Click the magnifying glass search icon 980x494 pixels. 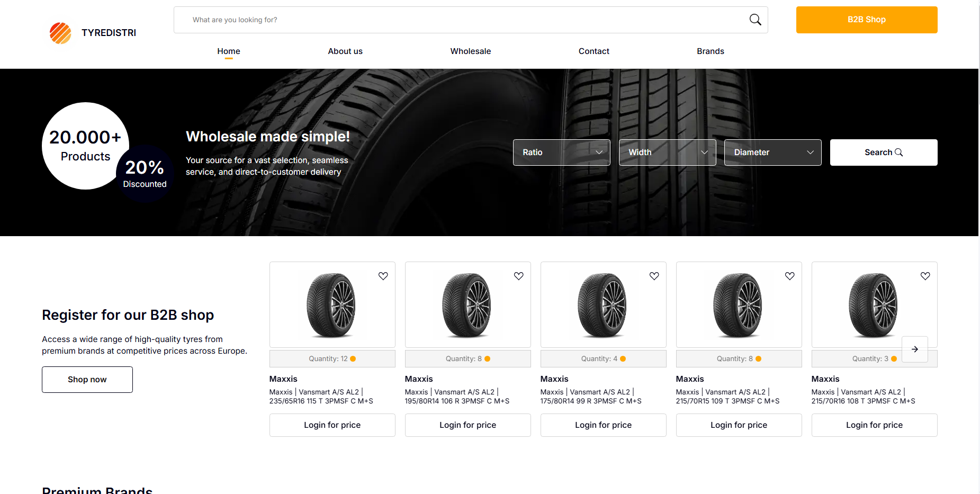(755, 20)
